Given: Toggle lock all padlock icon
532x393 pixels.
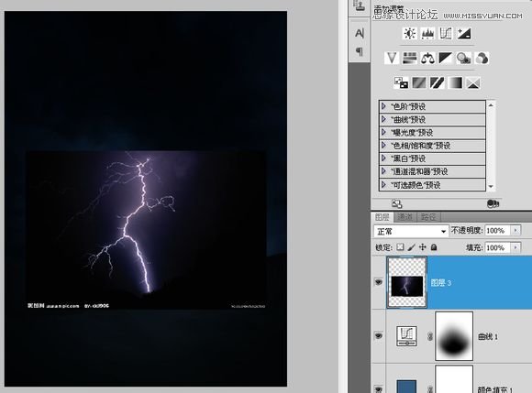Looking at the screenshot, I should (434, 247).
